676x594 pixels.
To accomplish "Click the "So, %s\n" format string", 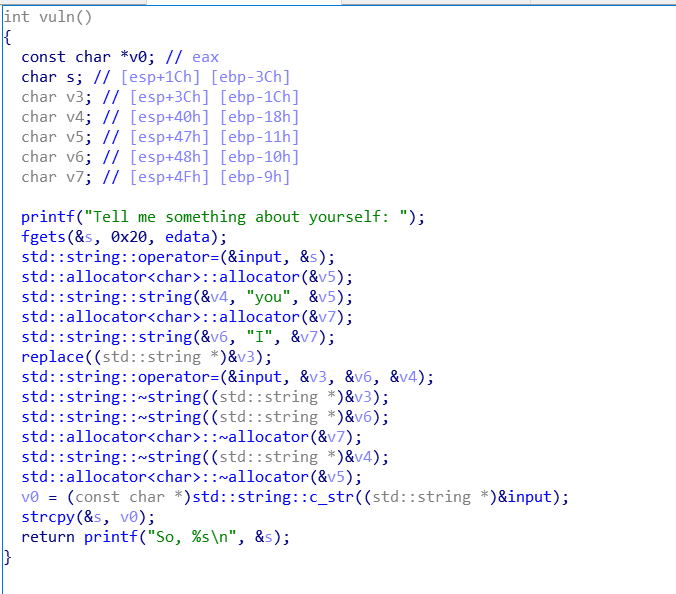I will [x=191, y=537].
